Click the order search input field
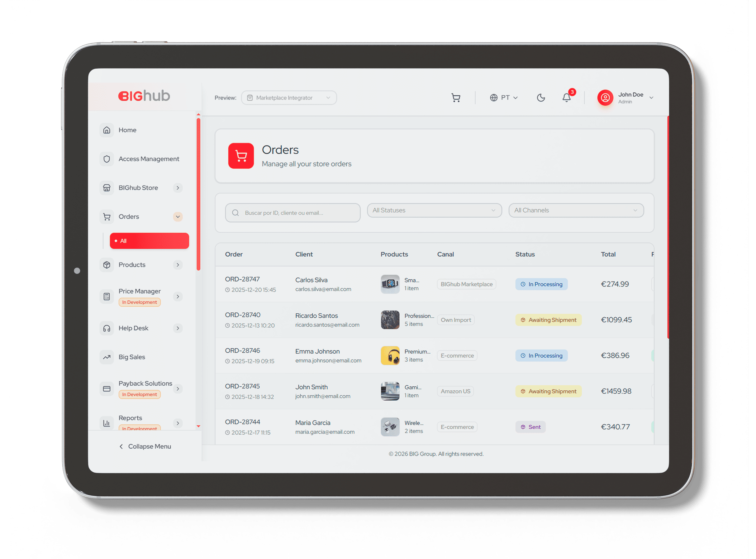The height and width of the screenshot is (559, 756). [293, 213]
